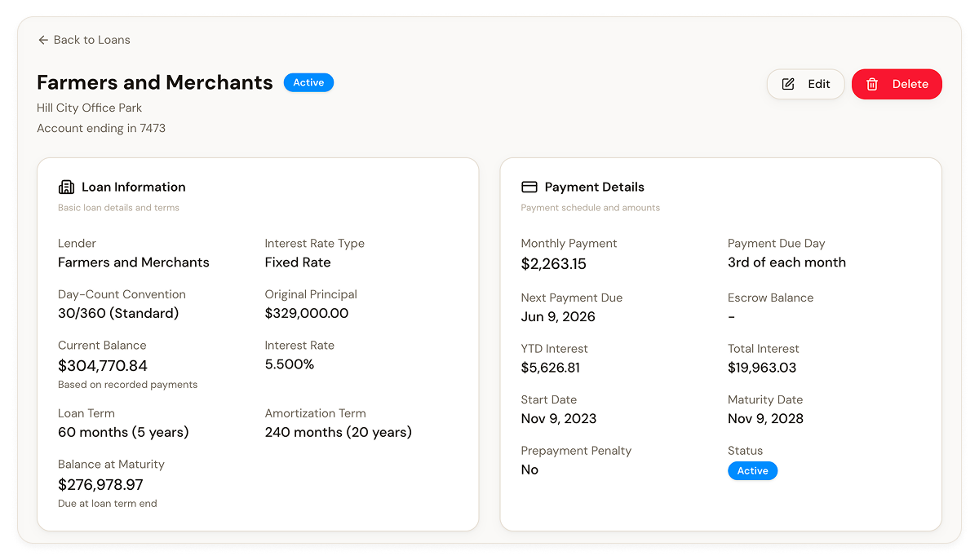The image size is (979, 560).
Task: Click the Payment Details card icon
Action: (529, 187)
